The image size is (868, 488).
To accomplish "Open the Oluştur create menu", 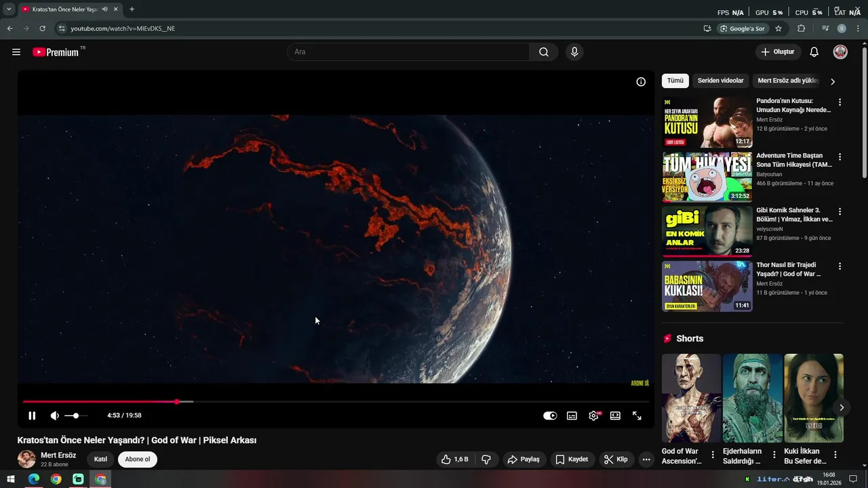I will pos(778,52).
